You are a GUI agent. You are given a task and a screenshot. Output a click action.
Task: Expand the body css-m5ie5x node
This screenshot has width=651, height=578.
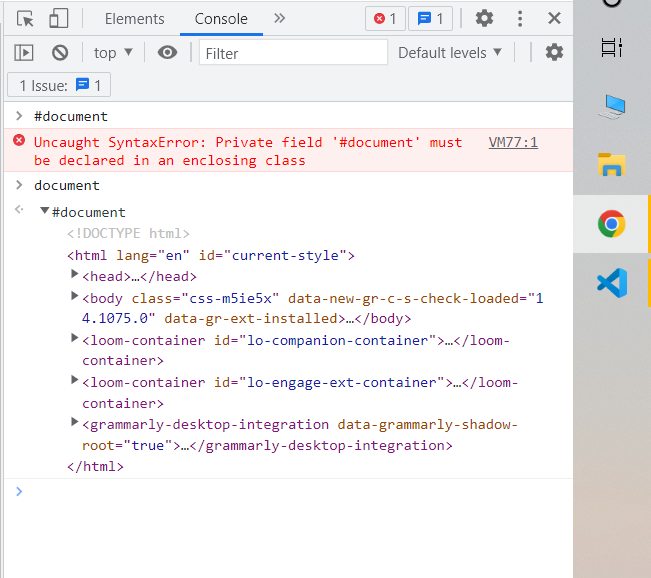pos(74,296)
